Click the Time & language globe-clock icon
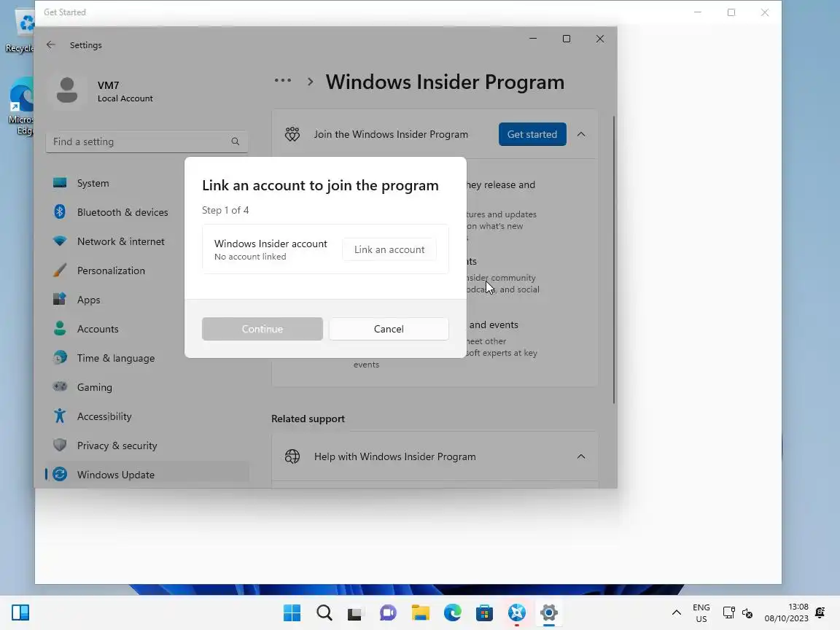Screen dimensions: 840x630 60,357
